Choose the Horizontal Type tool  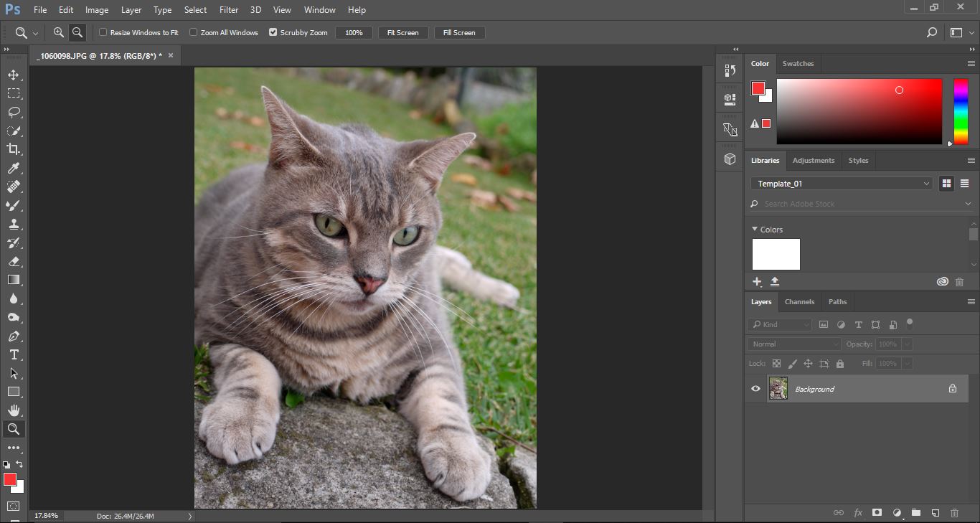13,354
